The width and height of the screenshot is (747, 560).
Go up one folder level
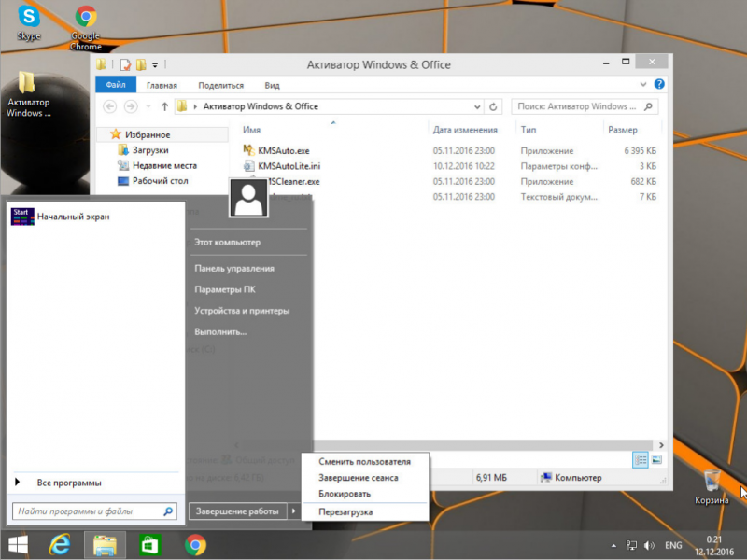(x=164, y=106)
